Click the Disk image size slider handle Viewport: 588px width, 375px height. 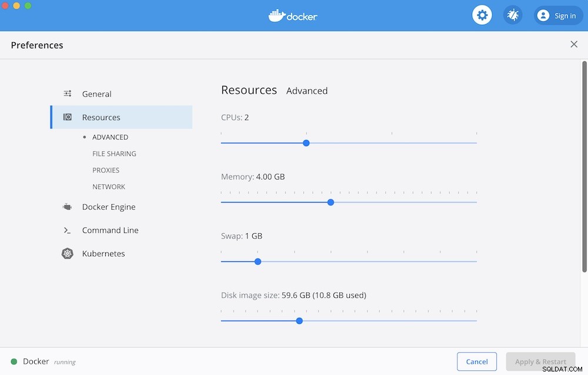(x=299, y=321)
